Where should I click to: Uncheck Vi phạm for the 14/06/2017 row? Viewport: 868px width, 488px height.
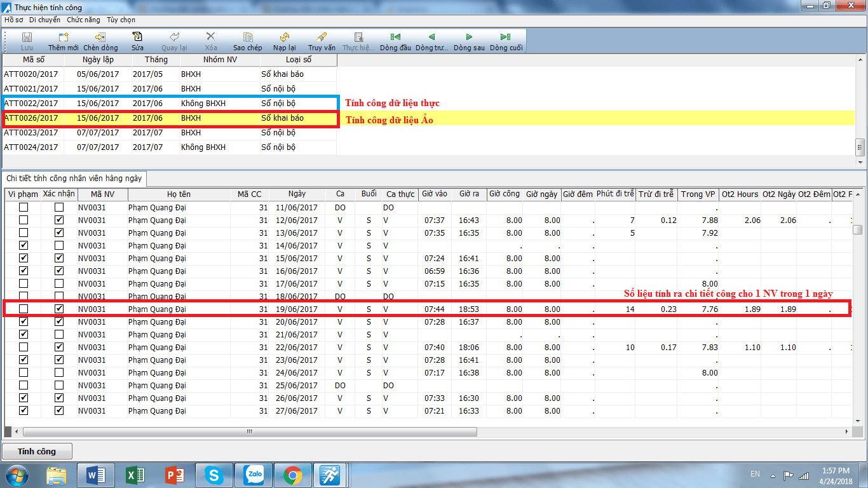click(24, 246)
